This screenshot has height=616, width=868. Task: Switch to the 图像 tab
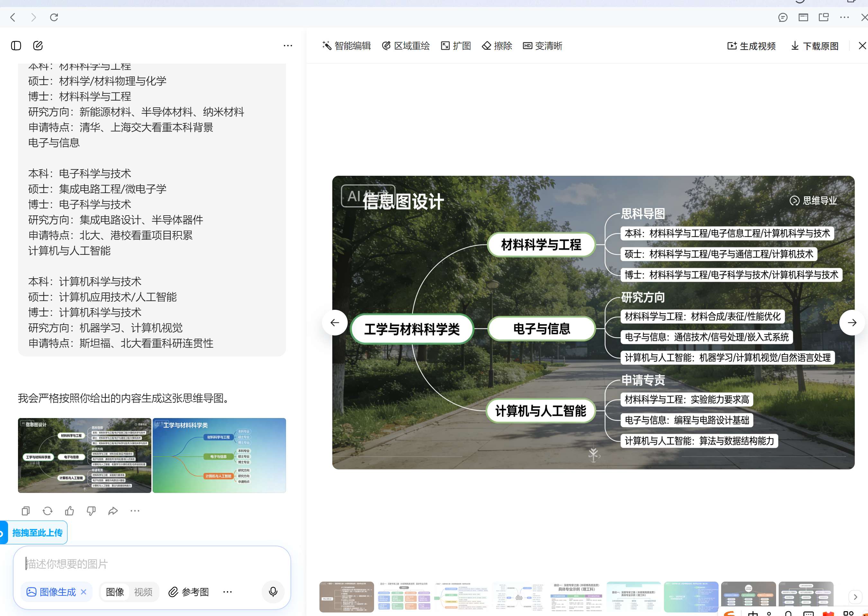115,592
